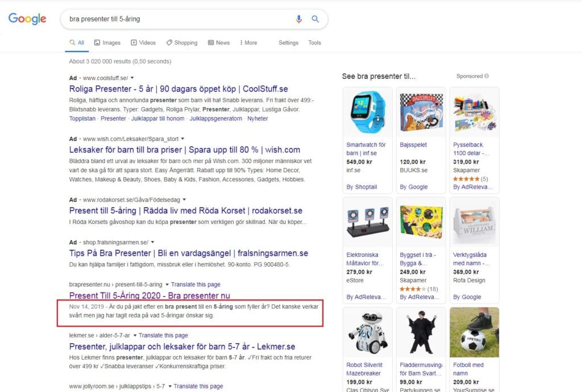
Task: Click the blue search magnifier icon
Action: coord(315,19)
